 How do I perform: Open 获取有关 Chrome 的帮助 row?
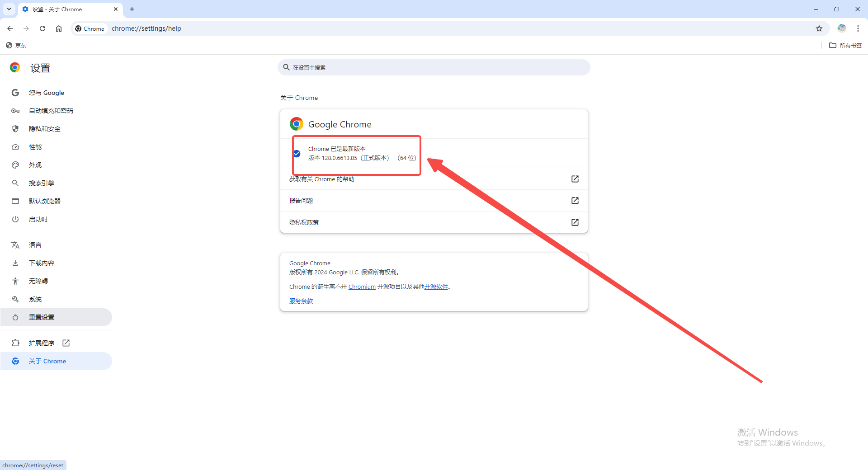pos(434,179)
